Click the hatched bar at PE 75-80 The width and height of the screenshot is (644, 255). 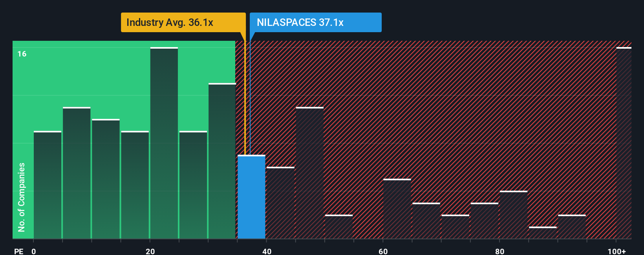pyautogui.click(x=485, y=221)
